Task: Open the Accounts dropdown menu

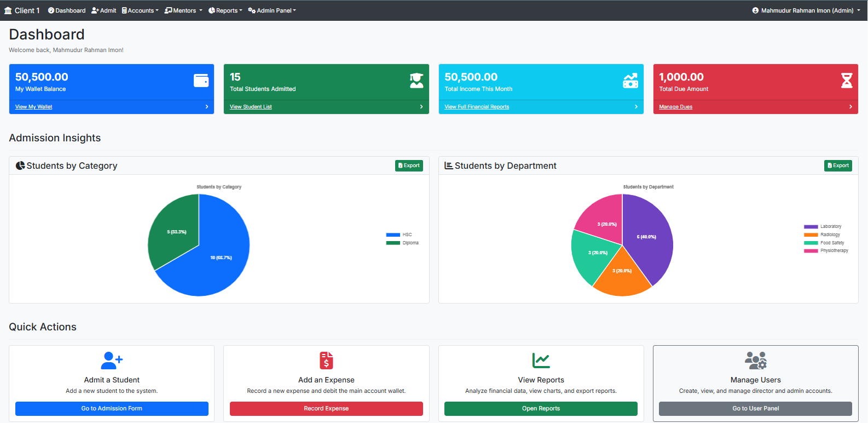Action: 140,10
